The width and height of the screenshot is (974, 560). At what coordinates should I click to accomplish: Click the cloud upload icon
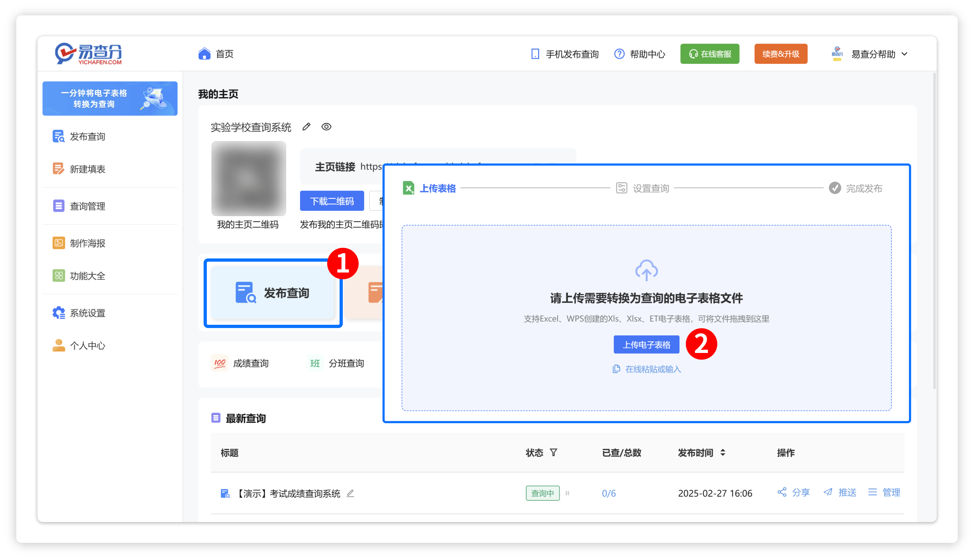[x=646, y=270]
